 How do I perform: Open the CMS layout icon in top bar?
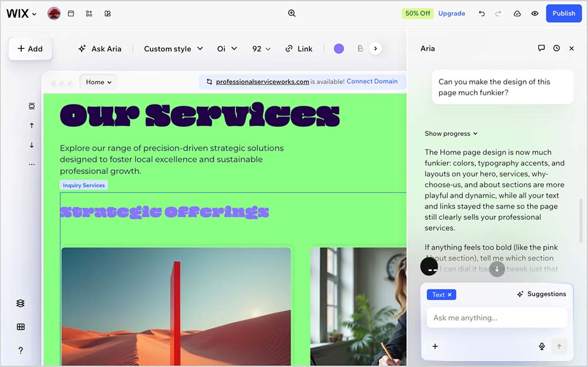(x=107, y=14)
